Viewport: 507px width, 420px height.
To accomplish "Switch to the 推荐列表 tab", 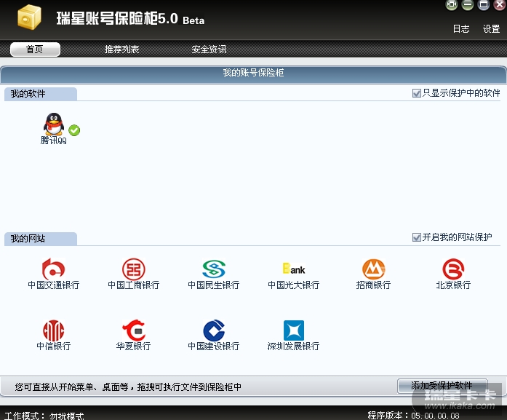I will (x=121, y=49).
